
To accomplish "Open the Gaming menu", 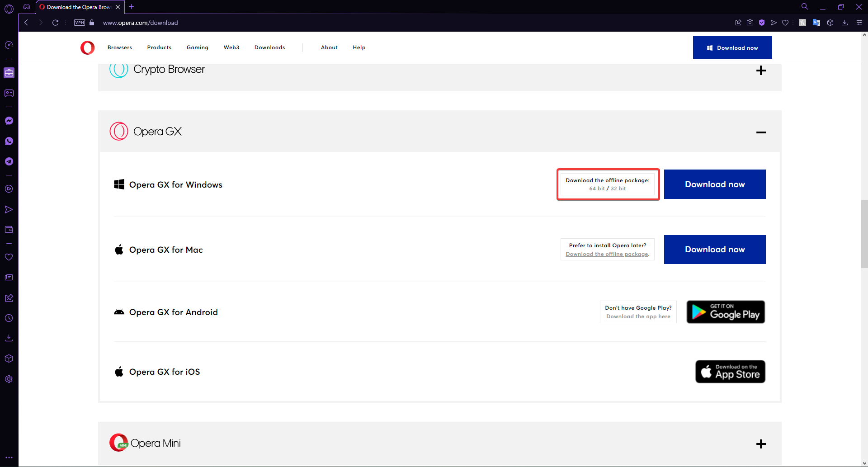I will coord(198,47).
